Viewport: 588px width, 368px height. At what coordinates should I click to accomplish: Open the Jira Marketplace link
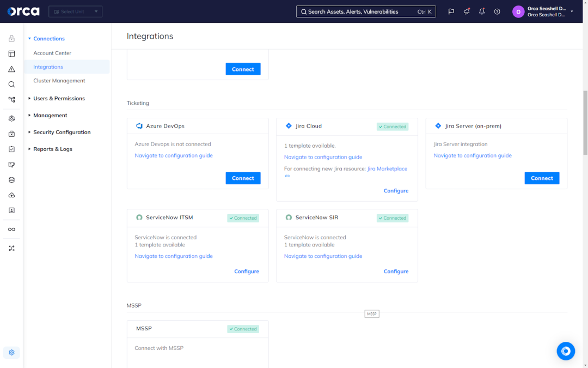(x=388, y=168)
